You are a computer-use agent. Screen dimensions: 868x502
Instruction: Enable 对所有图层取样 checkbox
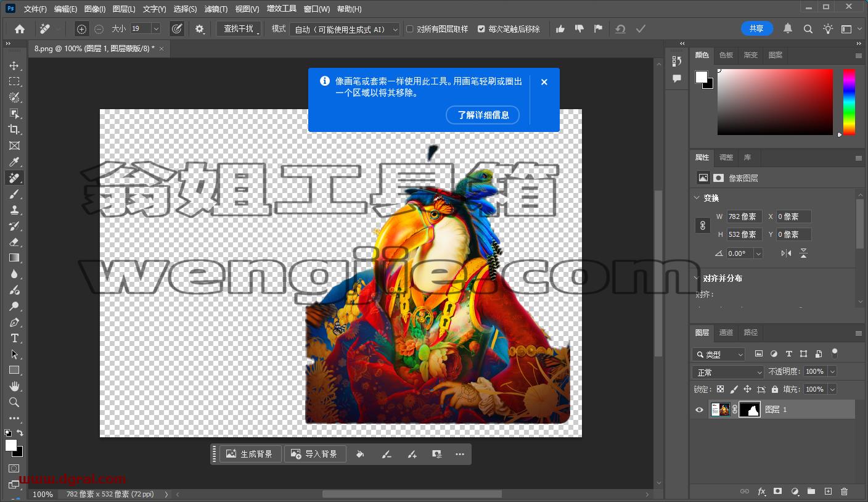click(409, 29)
